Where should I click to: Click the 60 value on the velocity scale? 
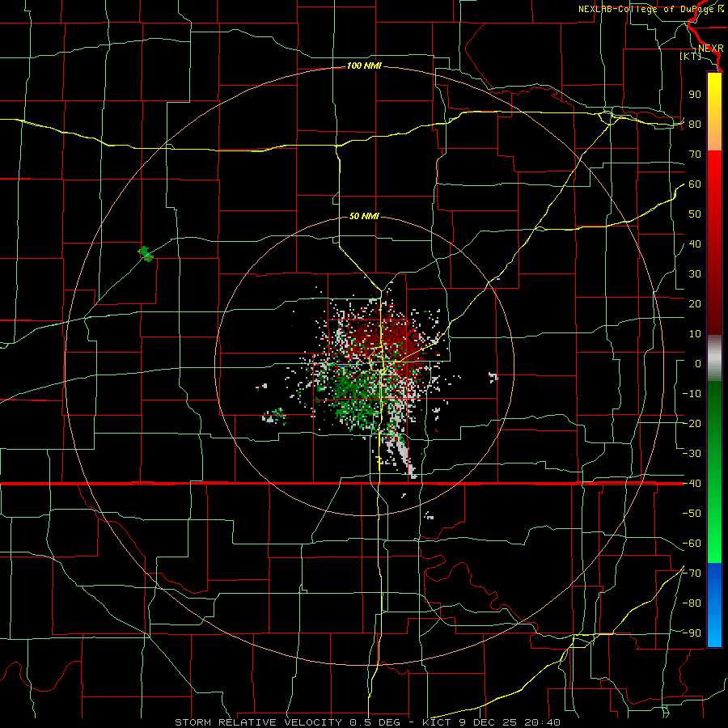(695, 184)
